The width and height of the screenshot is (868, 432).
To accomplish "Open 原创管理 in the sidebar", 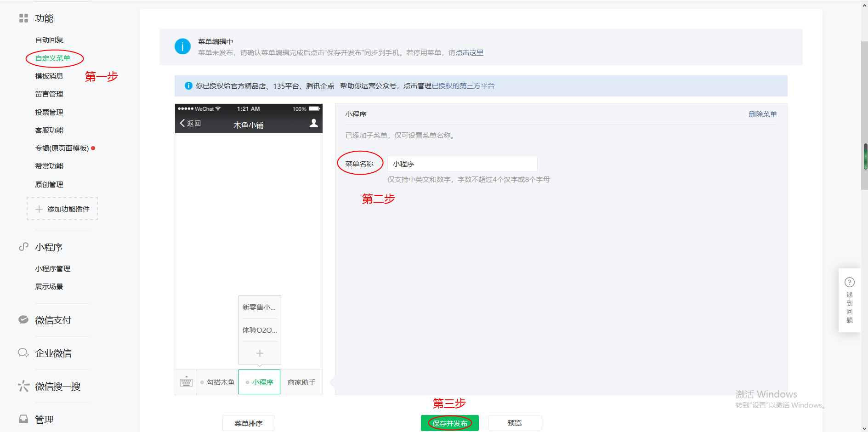I will coord(49,184).
